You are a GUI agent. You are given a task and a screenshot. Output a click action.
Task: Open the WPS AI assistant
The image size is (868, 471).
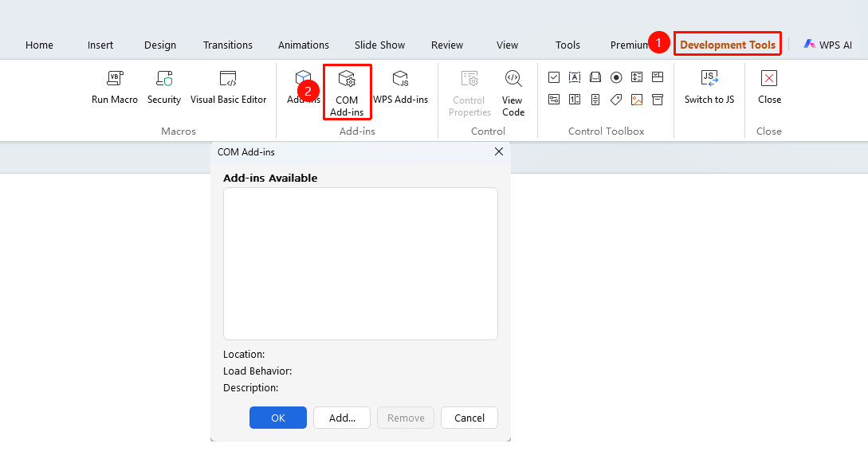coord(827,45)
